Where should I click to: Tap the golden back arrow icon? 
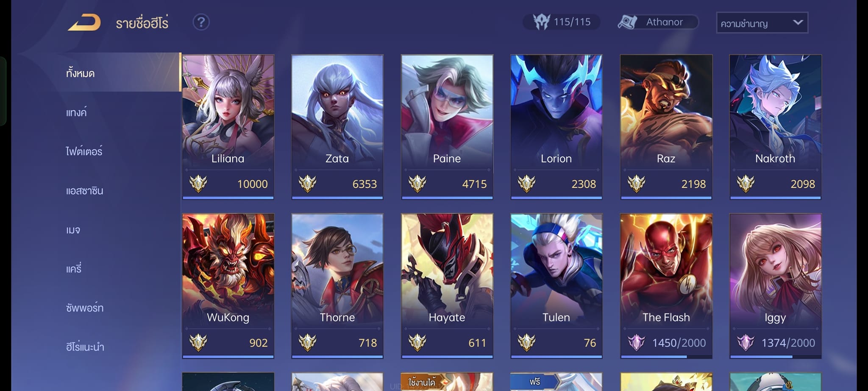(x=84, y=22)
